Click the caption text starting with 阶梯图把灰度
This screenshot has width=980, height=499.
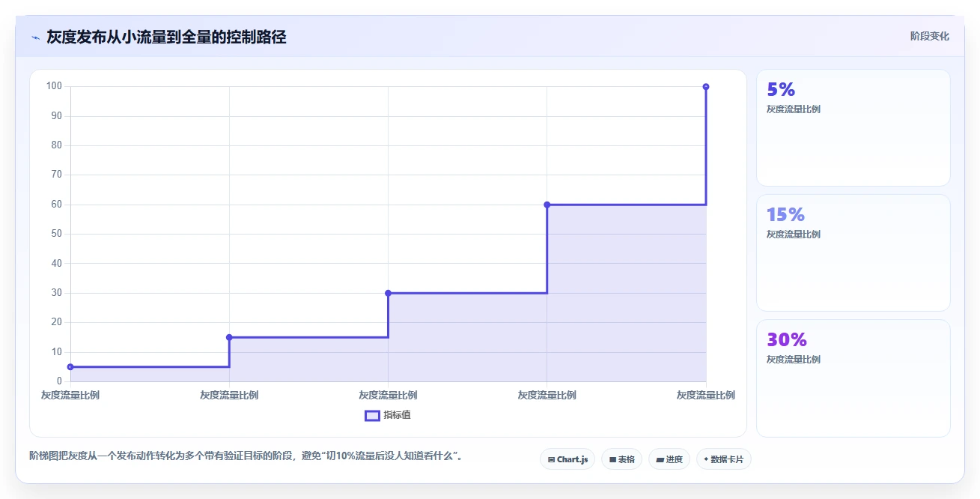point(246,456)
